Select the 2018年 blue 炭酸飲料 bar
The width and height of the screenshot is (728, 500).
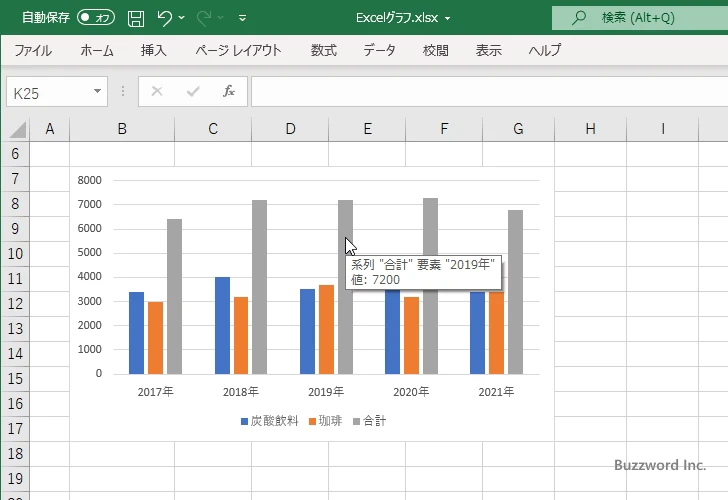222,325
